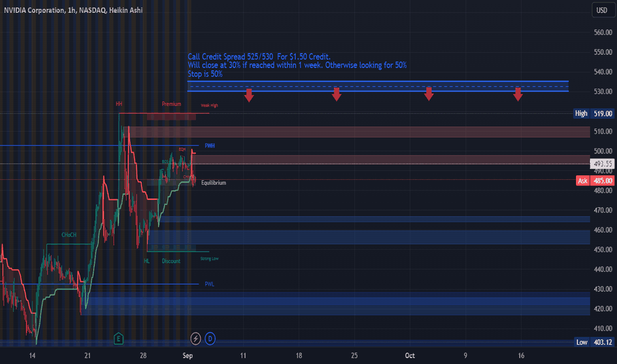This screenshot has width=617, height=364.
Task: Click the Strong Low label
Action: coord(209,259)
